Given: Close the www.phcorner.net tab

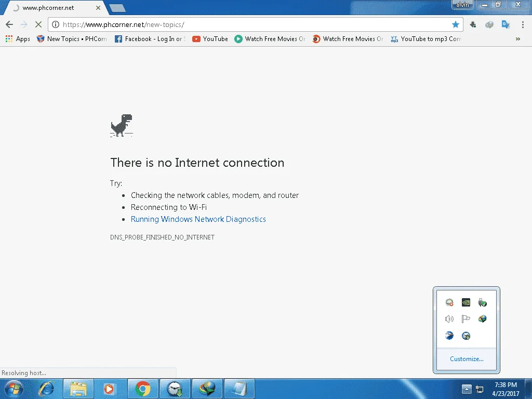Looking at the screenshot, I should point(98,8).
